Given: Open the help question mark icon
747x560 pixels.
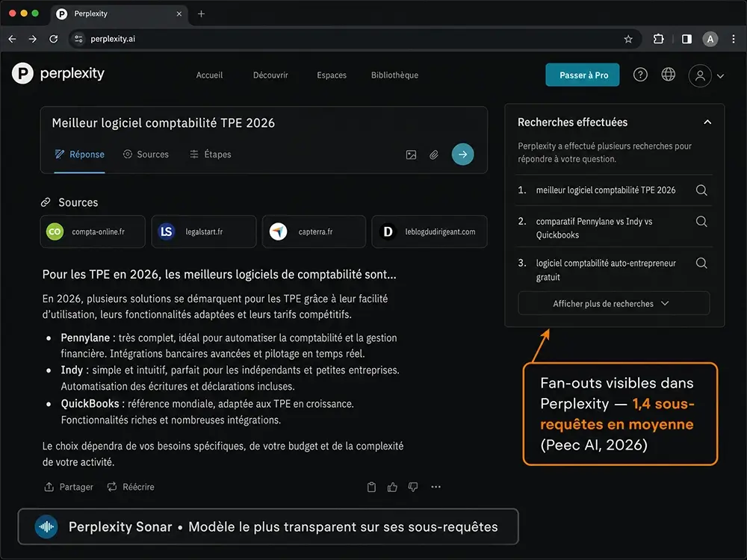Looking at the screenshot, I should (640, 75).
